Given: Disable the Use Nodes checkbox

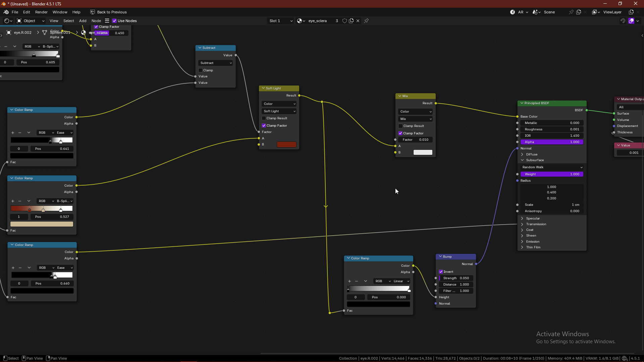Looking at the screenshot, I should [x=114, y=21].
